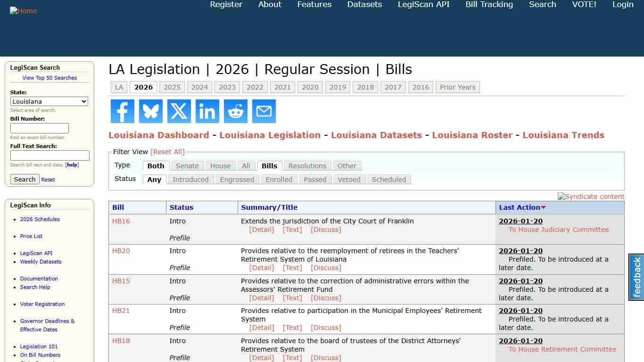Click the Last Action sort arrow
The image size is (644, 362).
(x=543, y=207)
